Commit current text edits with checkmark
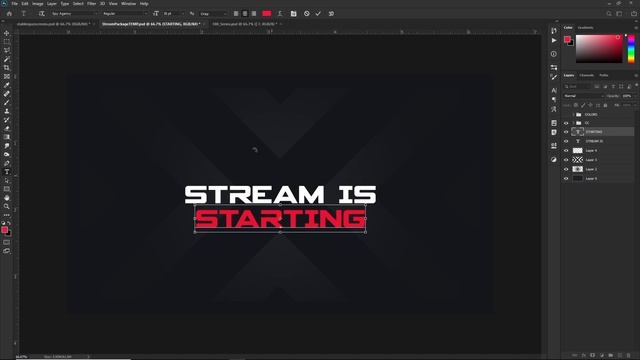 point(318,13)
